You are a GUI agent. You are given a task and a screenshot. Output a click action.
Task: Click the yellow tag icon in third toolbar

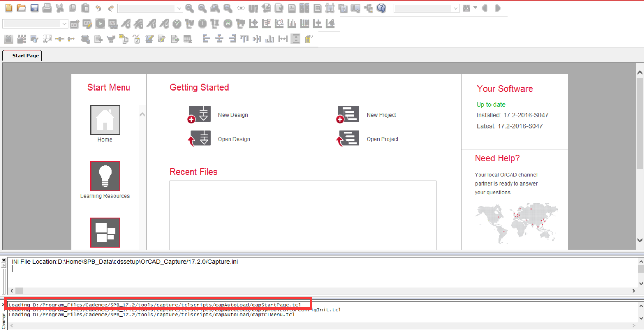click(x=308, y=39)
